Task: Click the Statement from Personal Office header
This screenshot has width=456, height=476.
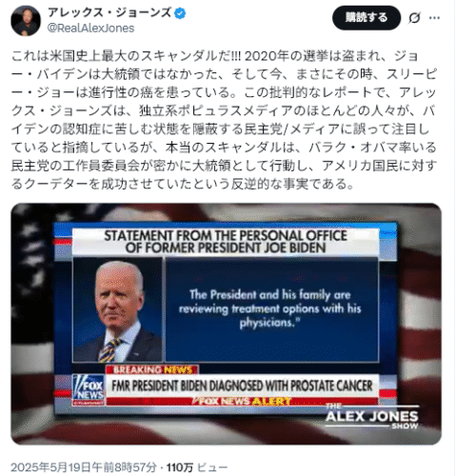Action: pos(226,242)
